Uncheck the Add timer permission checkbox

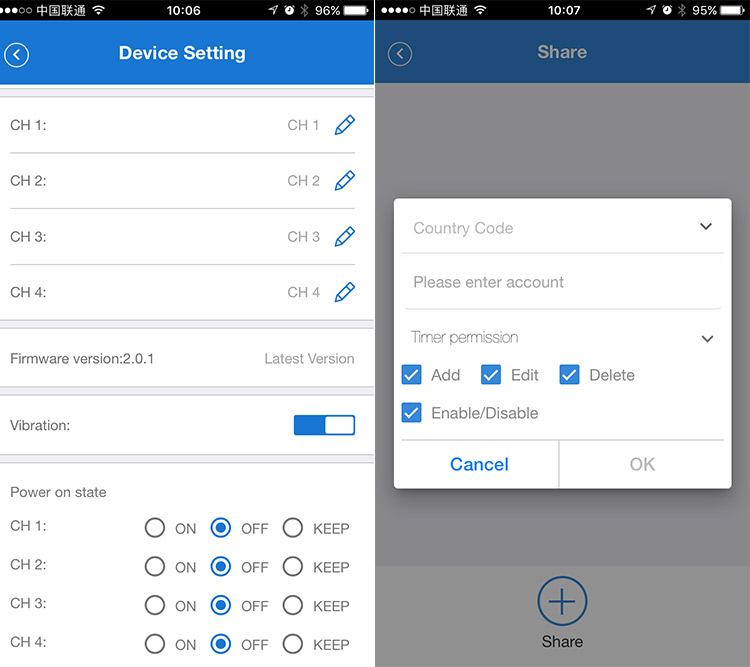(411, 375)
